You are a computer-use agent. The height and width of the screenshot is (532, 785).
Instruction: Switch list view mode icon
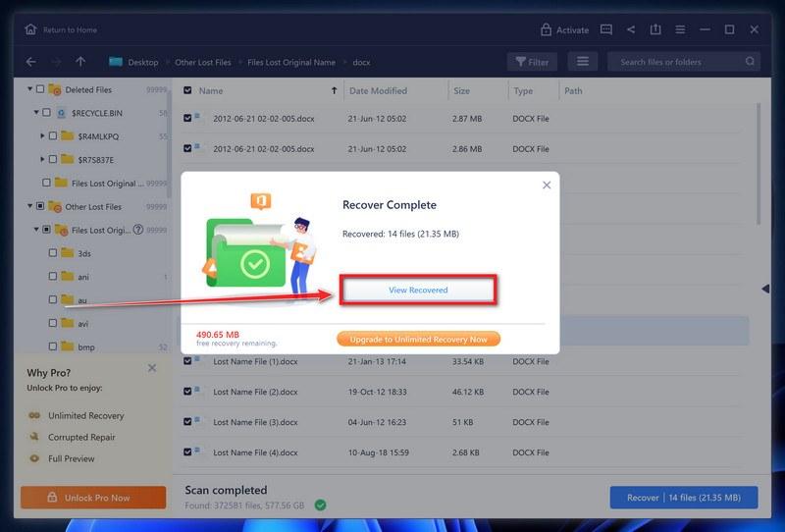tap(582, 62)
